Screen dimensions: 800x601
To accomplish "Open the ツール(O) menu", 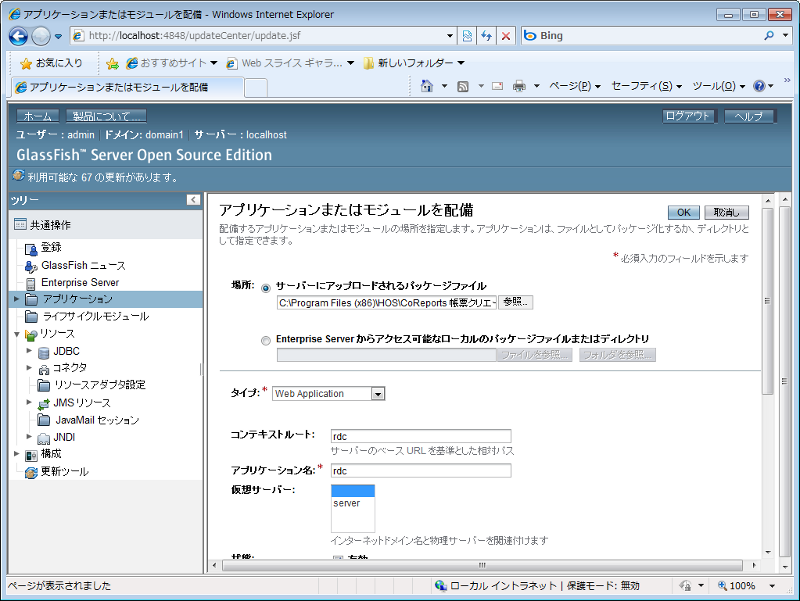I will click(719, 86).
